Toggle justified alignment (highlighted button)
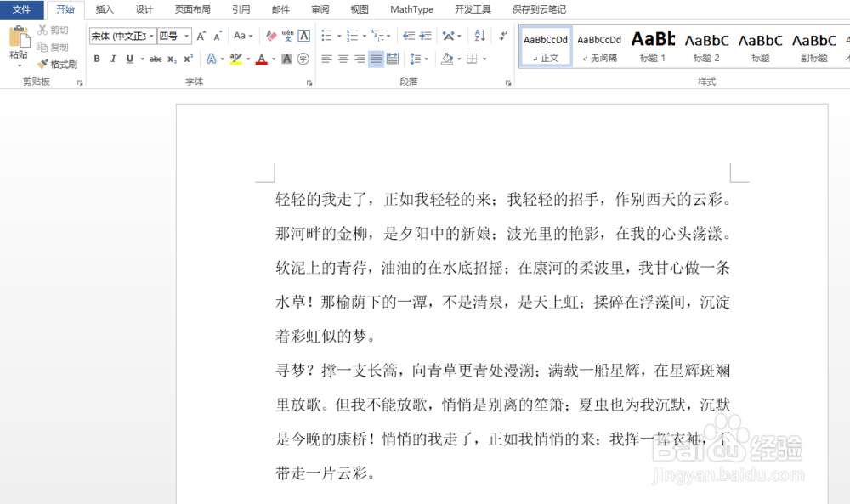The height and width of the screenshot is (504, 850). tap(376, 59)
